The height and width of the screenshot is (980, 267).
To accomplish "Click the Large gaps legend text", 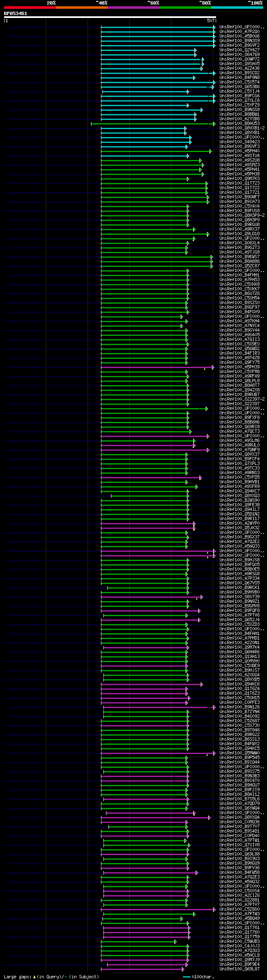I will pyautogui.click(x=51, y=977).
